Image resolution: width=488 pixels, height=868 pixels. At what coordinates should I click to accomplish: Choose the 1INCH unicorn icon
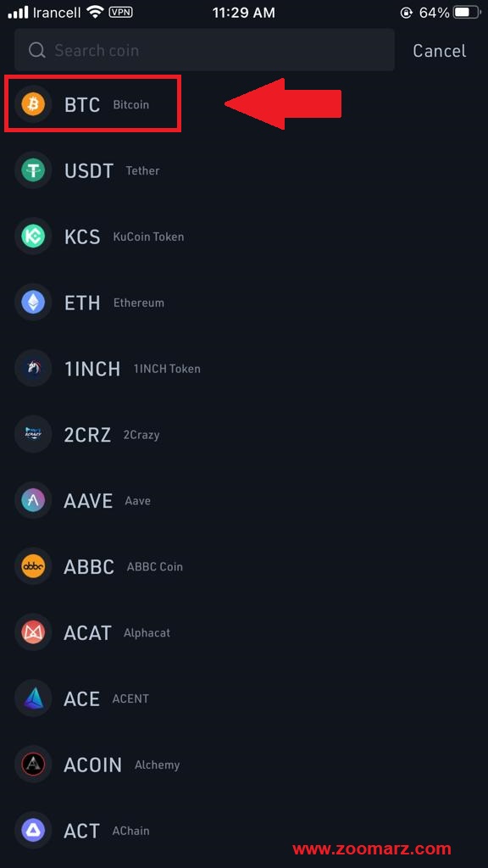pyautogui.click(x=33, y=368)
